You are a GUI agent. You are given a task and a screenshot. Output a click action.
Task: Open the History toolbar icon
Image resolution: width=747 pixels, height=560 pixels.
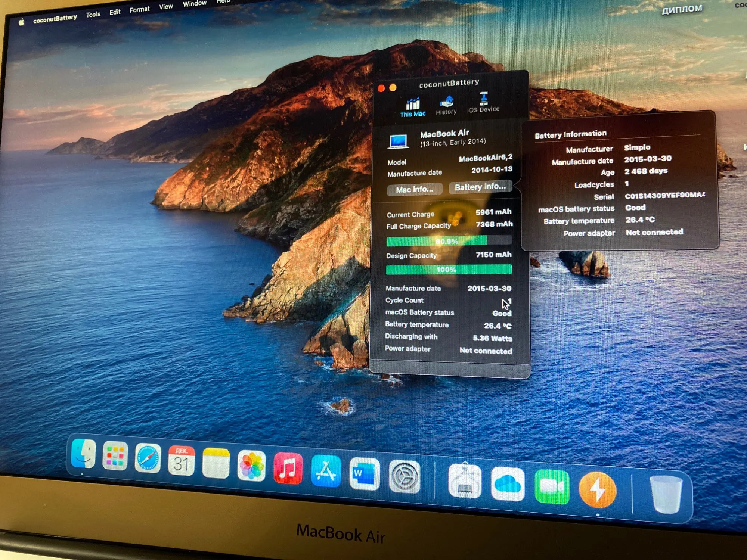[x=446, y=105]
